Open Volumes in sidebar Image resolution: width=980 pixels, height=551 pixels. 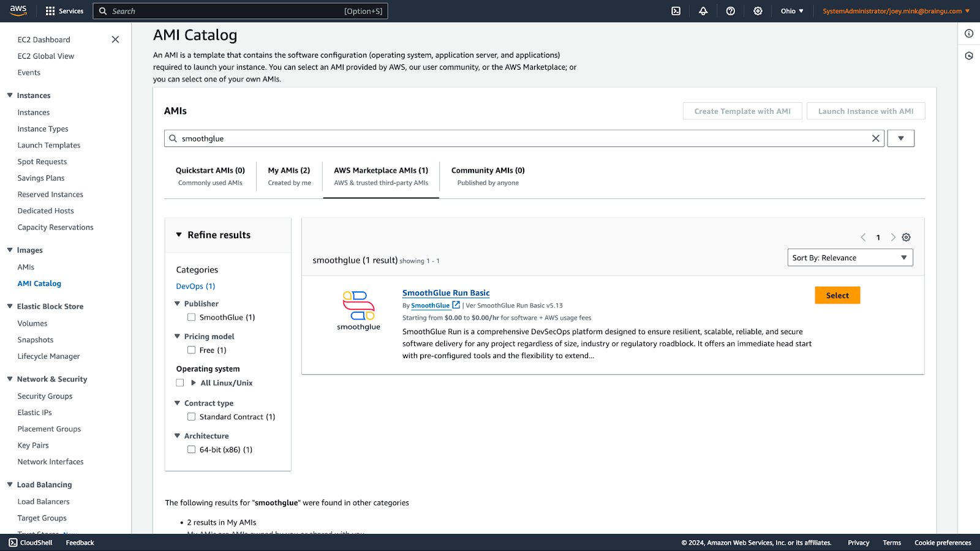(32, 323)
